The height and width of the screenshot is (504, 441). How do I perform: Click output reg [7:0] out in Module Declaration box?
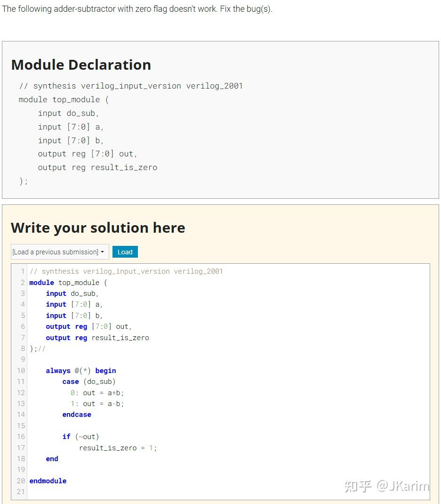(x=88, y=154)
